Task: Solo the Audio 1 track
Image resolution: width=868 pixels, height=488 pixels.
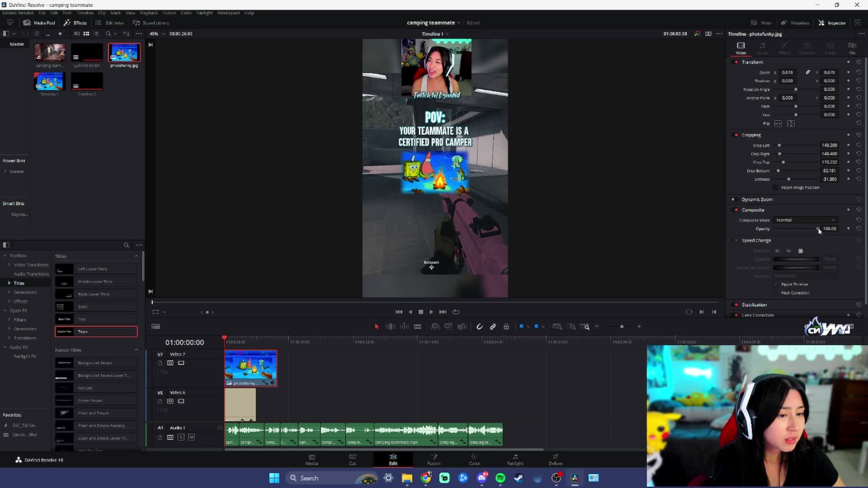Action: point(181,437)
